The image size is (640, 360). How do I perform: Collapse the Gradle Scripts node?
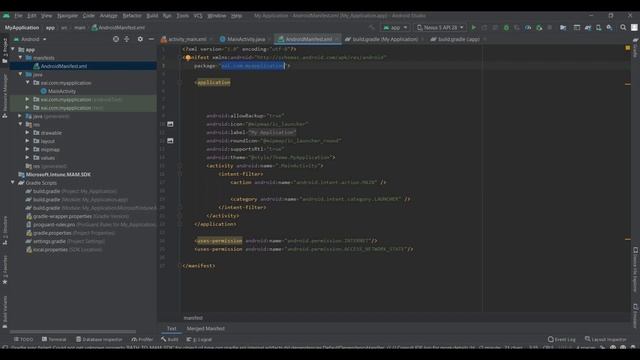click(13, 182)
